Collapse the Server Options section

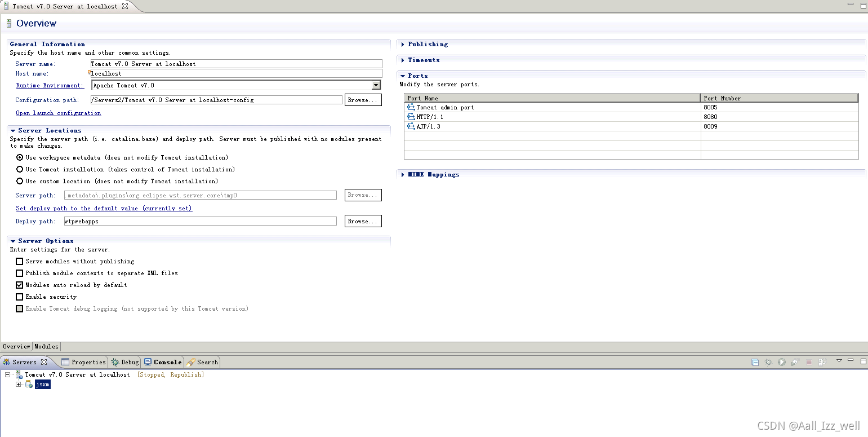[13, 241]
